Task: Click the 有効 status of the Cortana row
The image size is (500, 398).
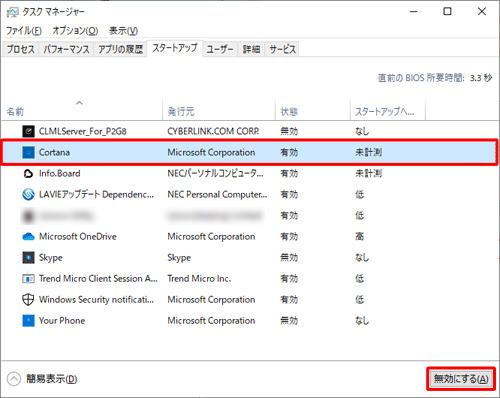Action: coord(289,152)
